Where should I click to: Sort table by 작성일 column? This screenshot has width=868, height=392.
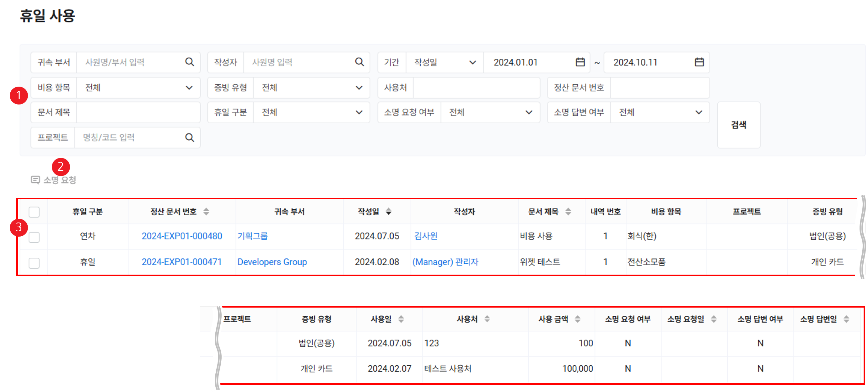[x=389, y=212]
